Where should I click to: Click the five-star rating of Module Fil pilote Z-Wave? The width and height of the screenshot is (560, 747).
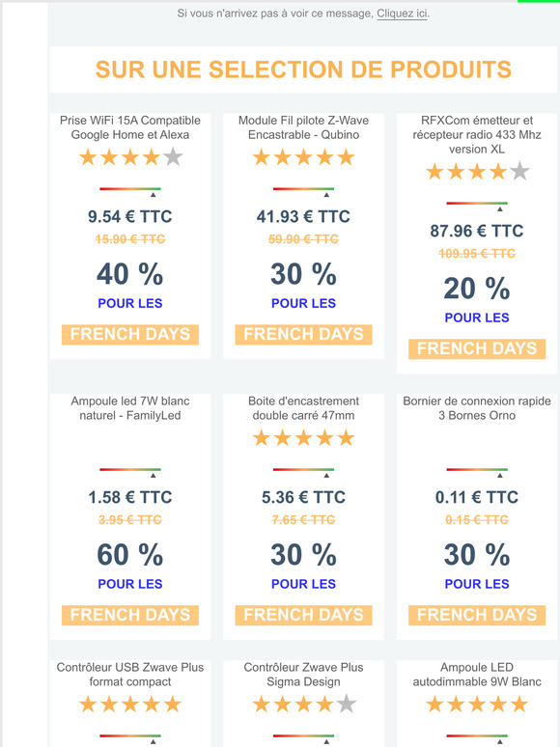(x=303, y=156)
